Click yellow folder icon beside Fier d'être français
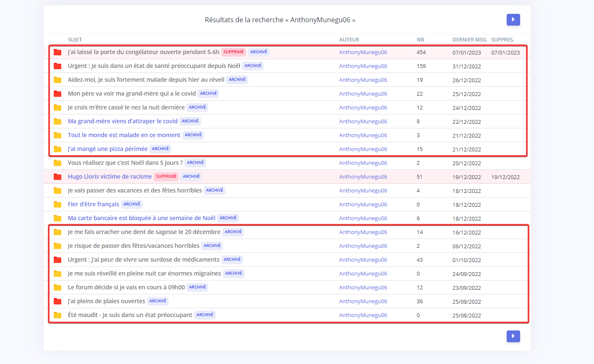Screen dimensions: 594x364 click(x=58, y=205)
